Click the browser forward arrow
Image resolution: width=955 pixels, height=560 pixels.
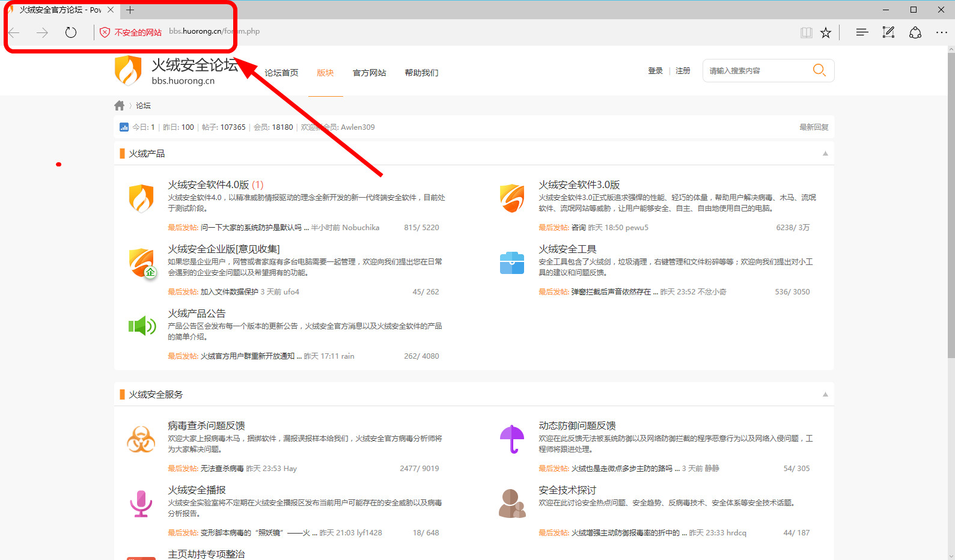point(42,32)
